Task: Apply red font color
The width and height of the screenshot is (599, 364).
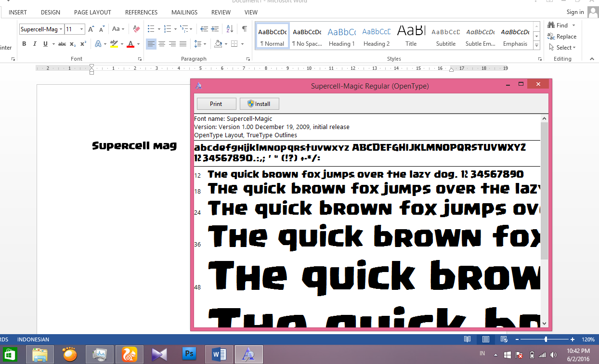Action: [130, 44]
